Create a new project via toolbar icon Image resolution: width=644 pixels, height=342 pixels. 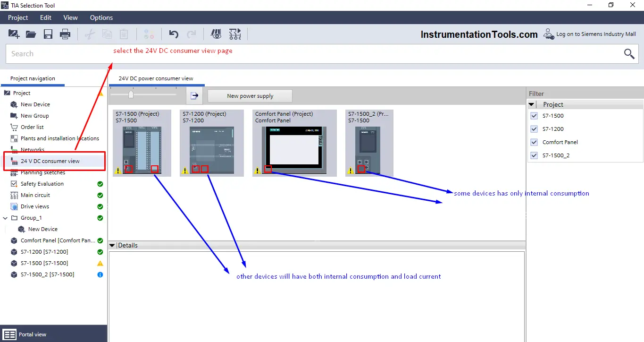pyautogui.click(x=14, y=34)
